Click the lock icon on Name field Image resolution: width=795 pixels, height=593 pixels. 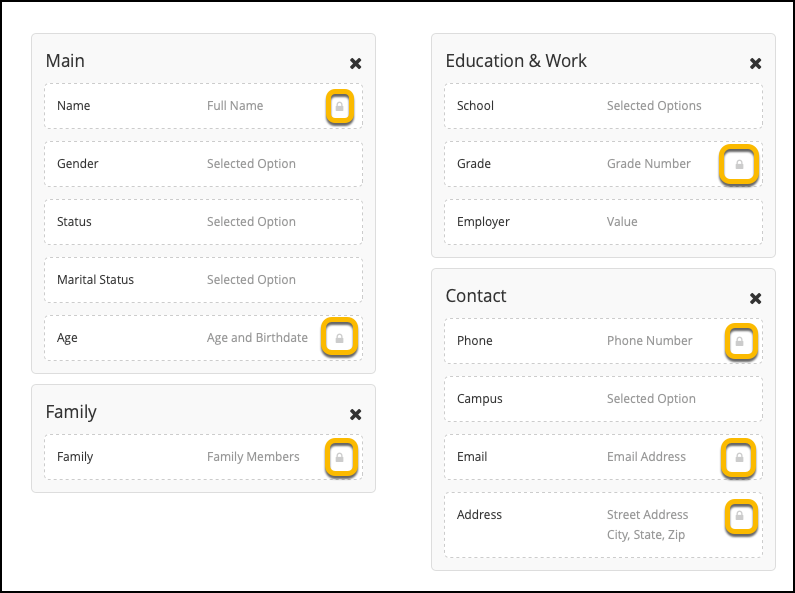point(340,106)
